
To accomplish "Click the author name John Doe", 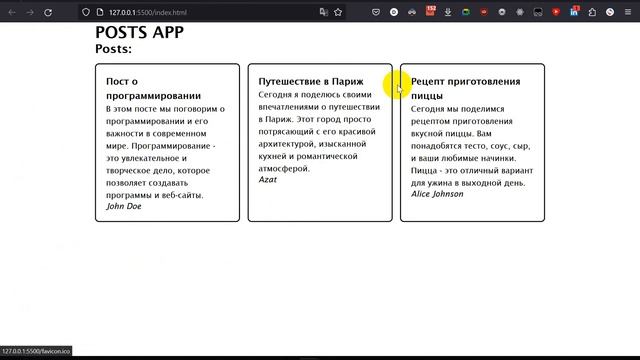I will click(124, 206).
